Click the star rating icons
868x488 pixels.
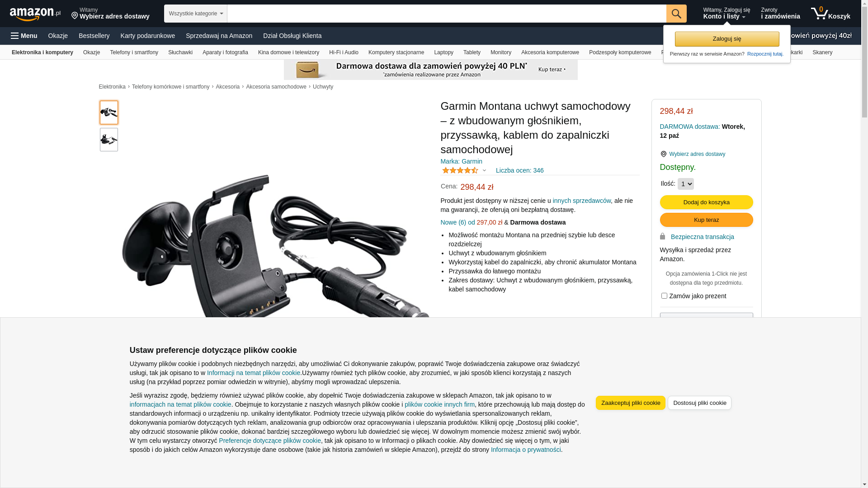tap(460, 170)
